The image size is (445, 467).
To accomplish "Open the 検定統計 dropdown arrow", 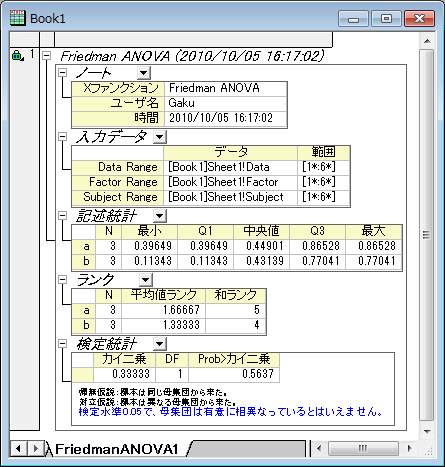I will [160, 344].
